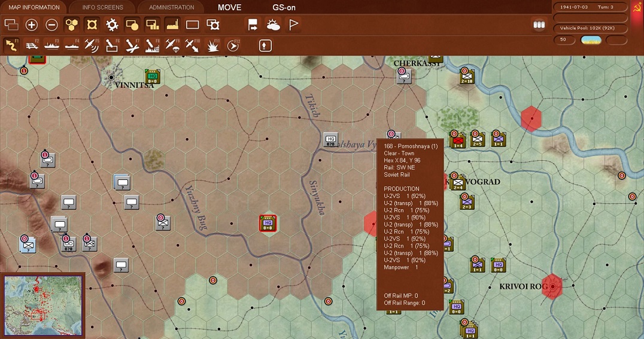Select the F6 bomb unit mode icon

point(112,45)
